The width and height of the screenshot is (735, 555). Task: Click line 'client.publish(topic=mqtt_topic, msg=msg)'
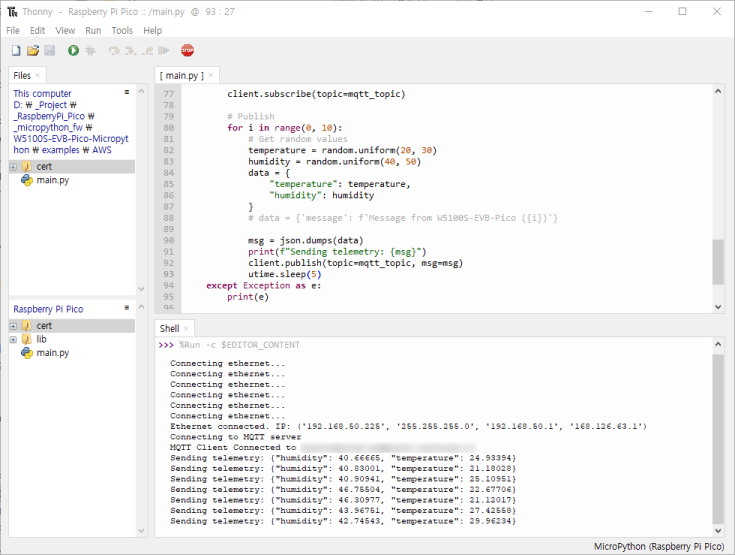(355, 263)
